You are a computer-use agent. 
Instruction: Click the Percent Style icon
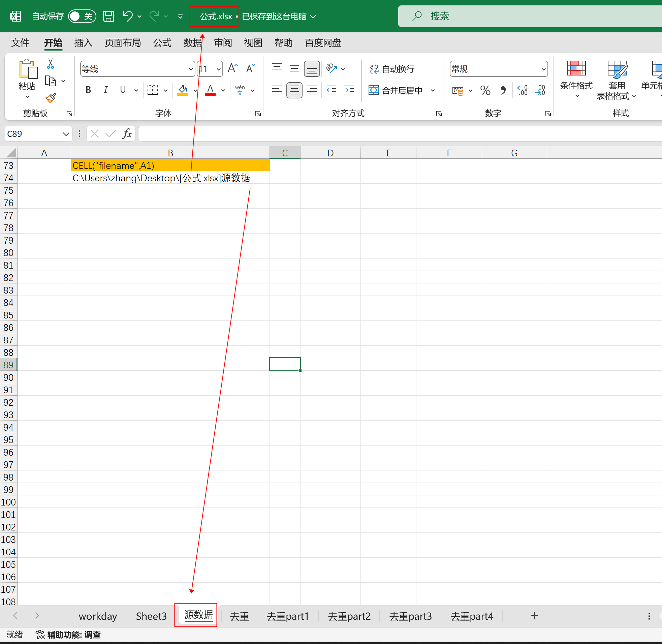485,90
